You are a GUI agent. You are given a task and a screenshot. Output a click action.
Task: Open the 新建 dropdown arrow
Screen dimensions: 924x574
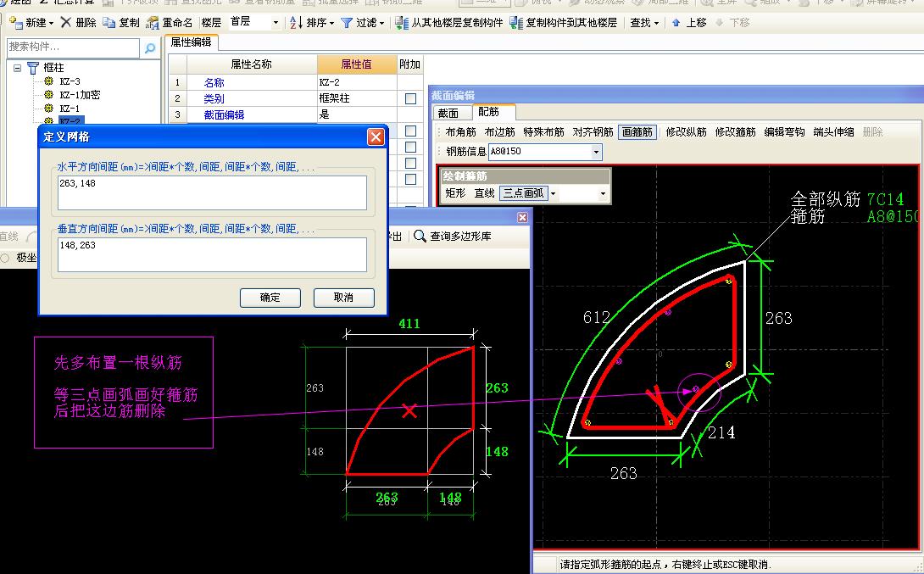point(51,23)
